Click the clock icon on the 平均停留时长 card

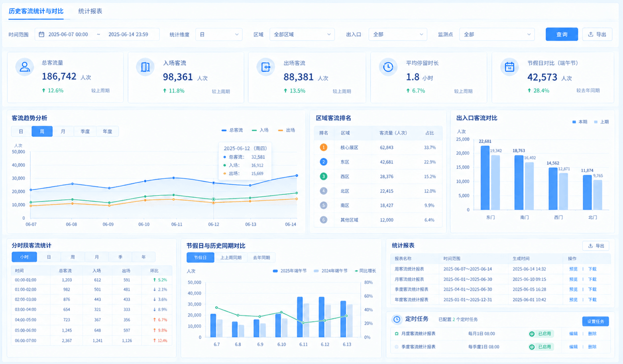[388, 67]
